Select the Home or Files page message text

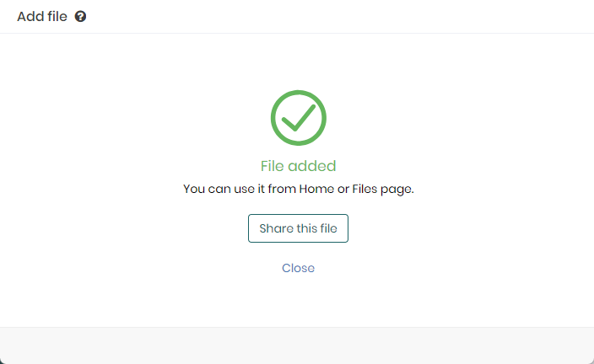pos(299,189)
